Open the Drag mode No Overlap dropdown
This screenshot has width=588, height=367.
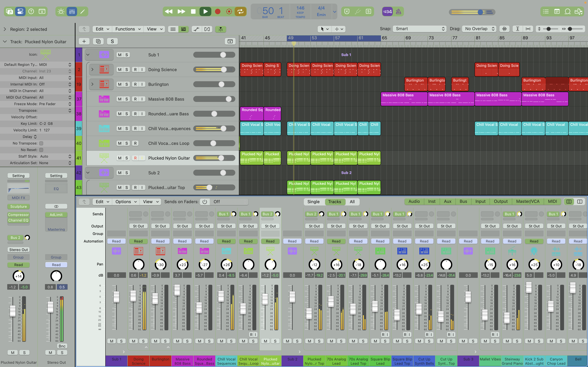pyautogui.click(x=479, y=29)
